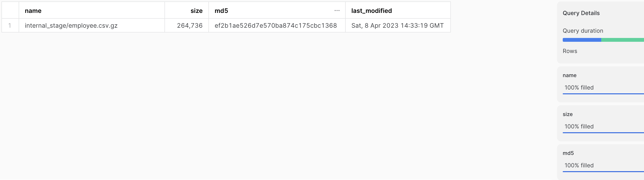This screenshot has height=180, width=644.
Task: Select row number 1 in results grid
Action: [x=10, y=26]
